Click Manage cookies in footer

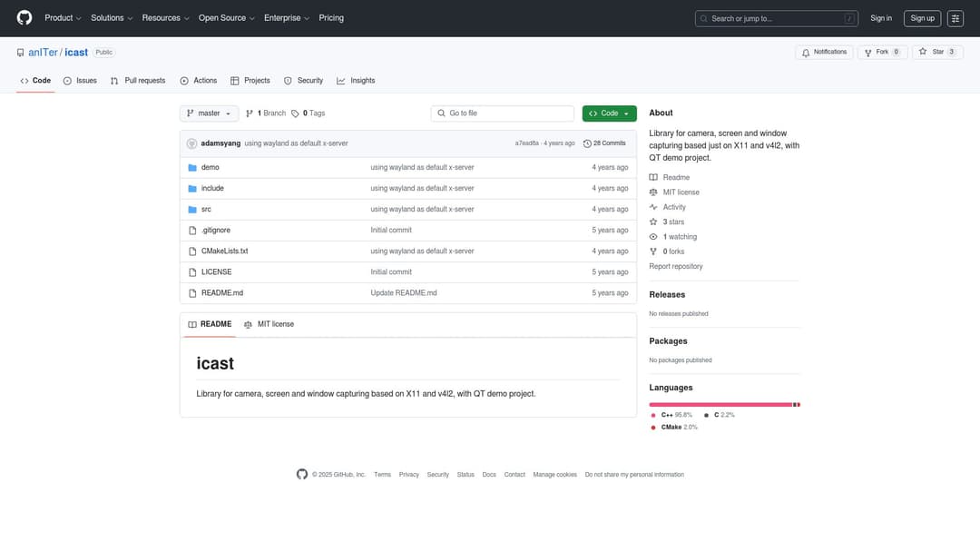(554, 475)
